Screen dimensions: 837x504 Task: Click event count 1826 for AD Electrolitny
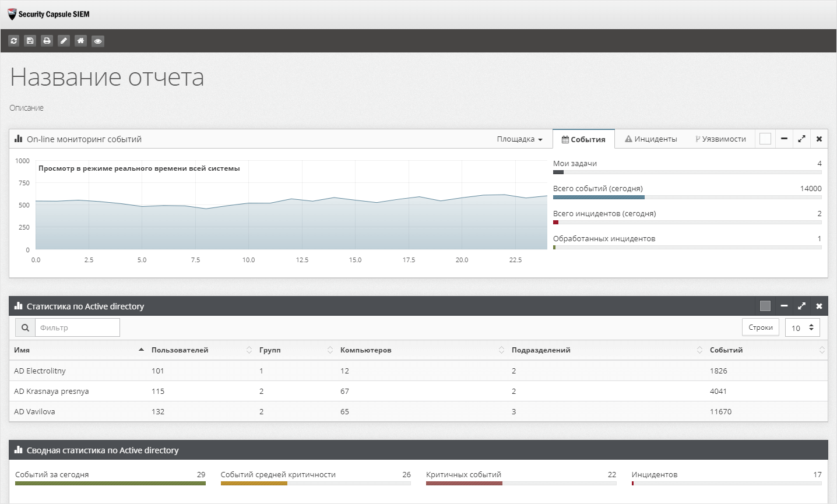pyautogui.click(x=718, y=371)
